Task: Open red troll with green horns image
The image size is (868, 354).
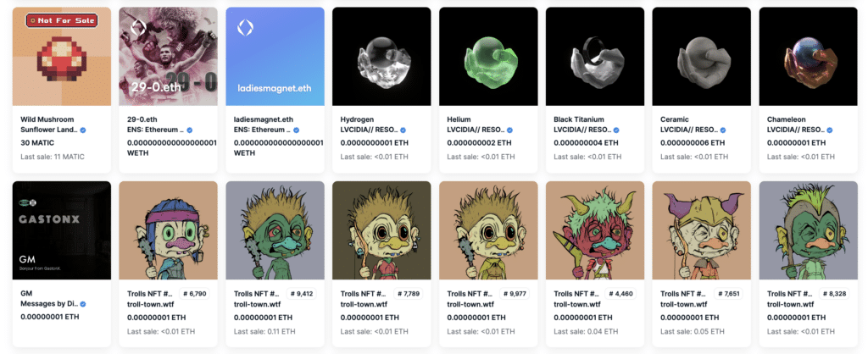Action: click(x=595, y=230)
